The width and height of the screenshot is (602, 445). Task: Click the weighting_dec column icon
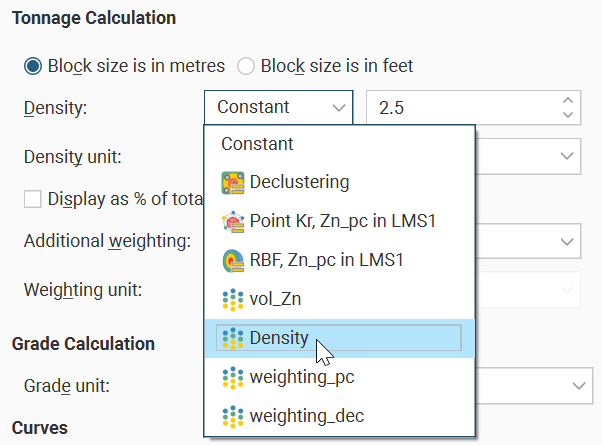pos(233,415)
